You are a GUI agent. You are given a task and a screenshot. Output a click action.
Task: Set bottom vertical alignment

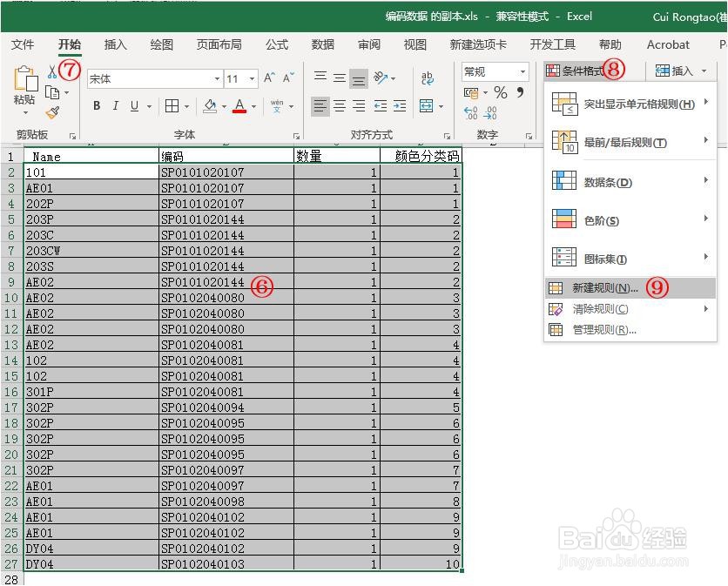click(x=359, y=79)
